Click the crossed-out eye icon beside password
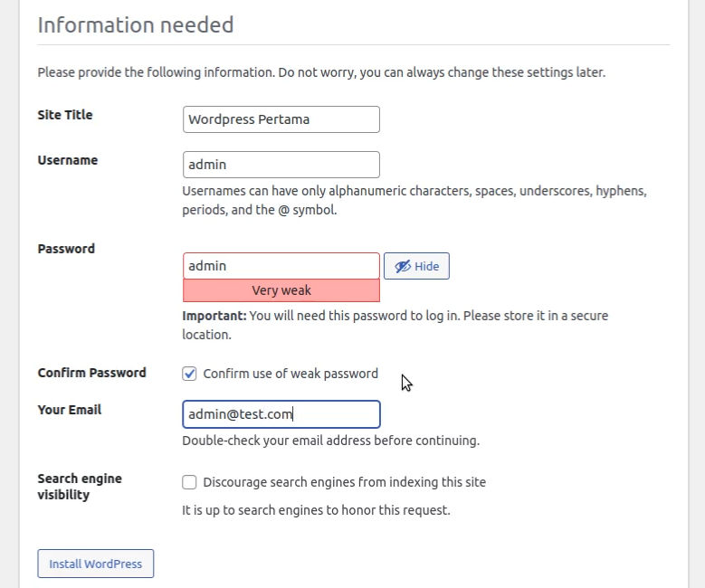705x588 pixels. (403, 266)
